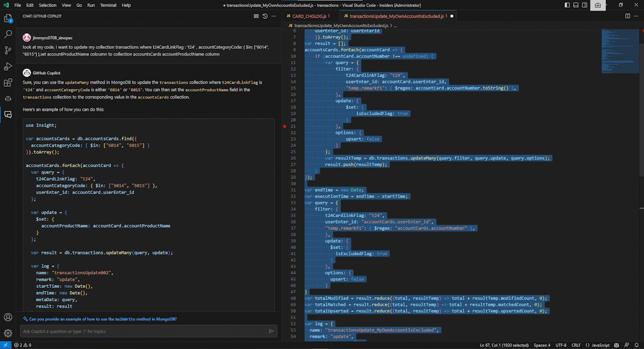This screenshot has height=349, width=644.
Task: Click the updateMany inline code in the reply
Action: point(78,83)
